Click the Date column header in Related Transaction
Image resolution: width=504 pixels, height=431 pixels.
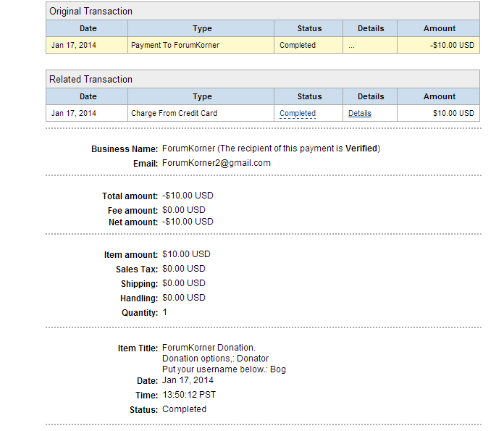pyautogui.click(x=88, y=96)
